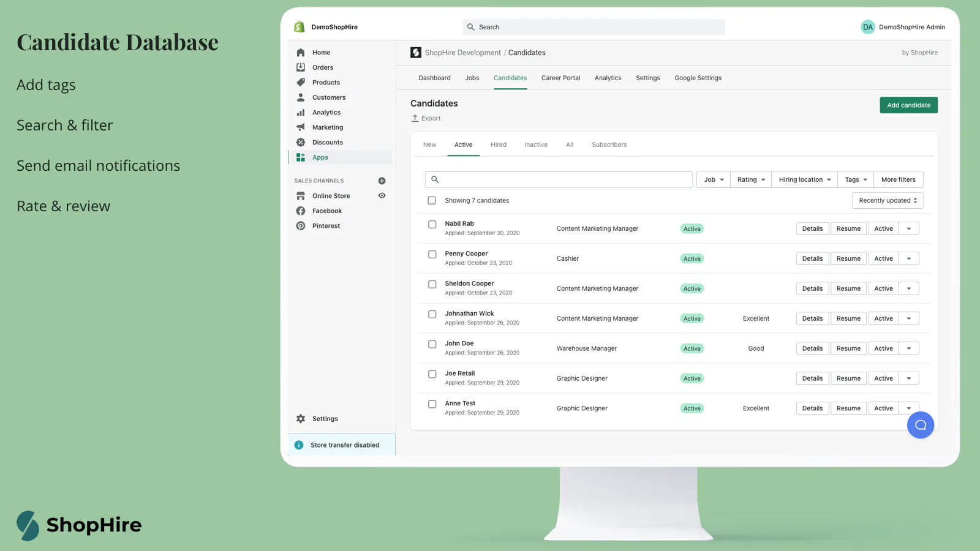
Task: Expand status arrow for John Doe
Action: coord(909,348)
